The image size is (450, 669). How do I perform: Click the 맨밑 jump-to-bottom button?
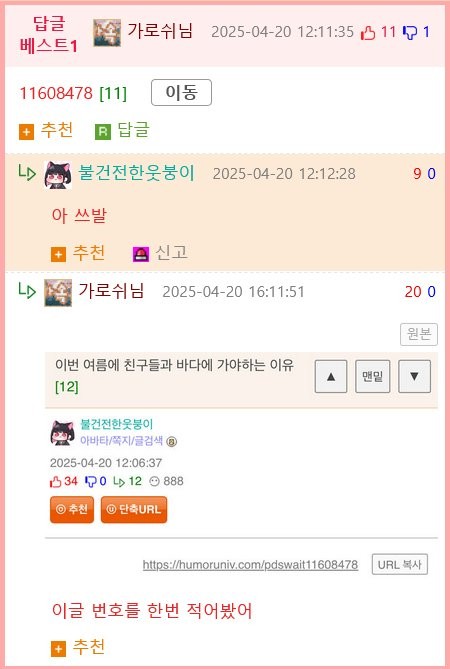point(372,376)
